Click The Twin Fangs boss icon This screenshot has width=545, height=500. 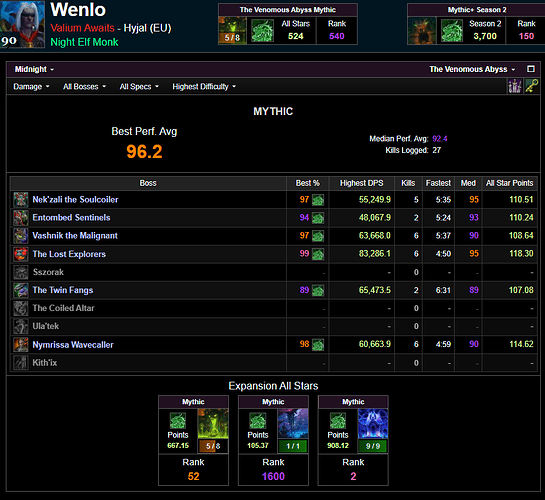point(21,290)
